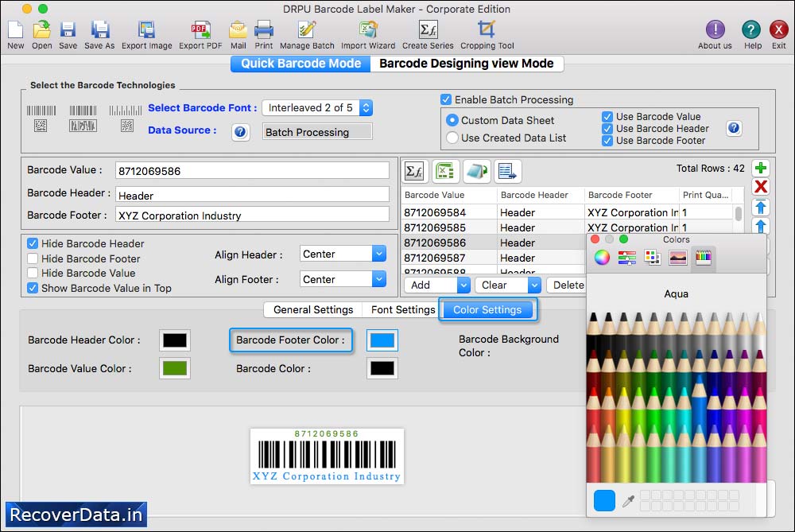Open the Font Settings tab
Screen dimensions: 795x532
click(403, 310)
